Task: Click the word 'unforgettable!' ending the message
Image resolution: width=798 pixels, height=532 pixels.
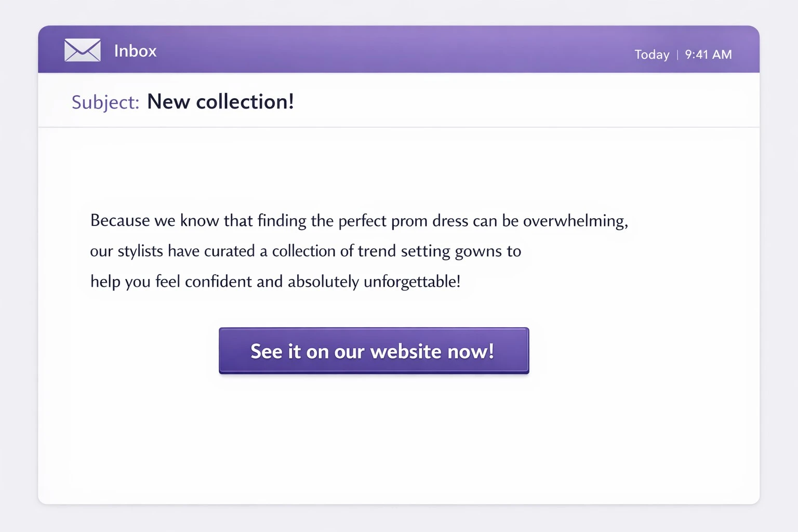Action: [412, 282]
